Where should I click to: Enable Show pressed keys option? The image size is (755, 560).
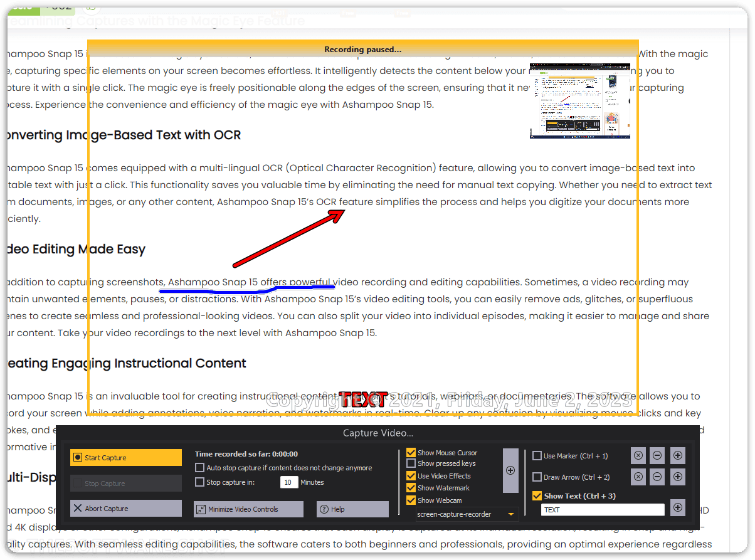click(411, 463)
